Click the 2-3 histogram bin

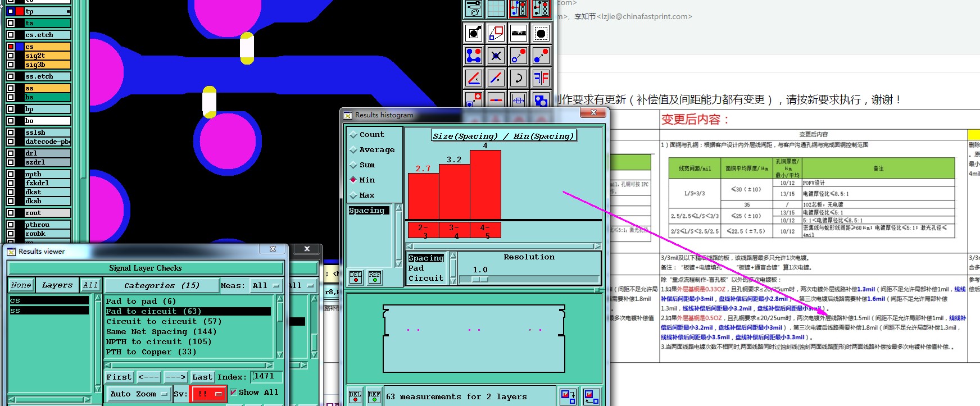point(424,230)
